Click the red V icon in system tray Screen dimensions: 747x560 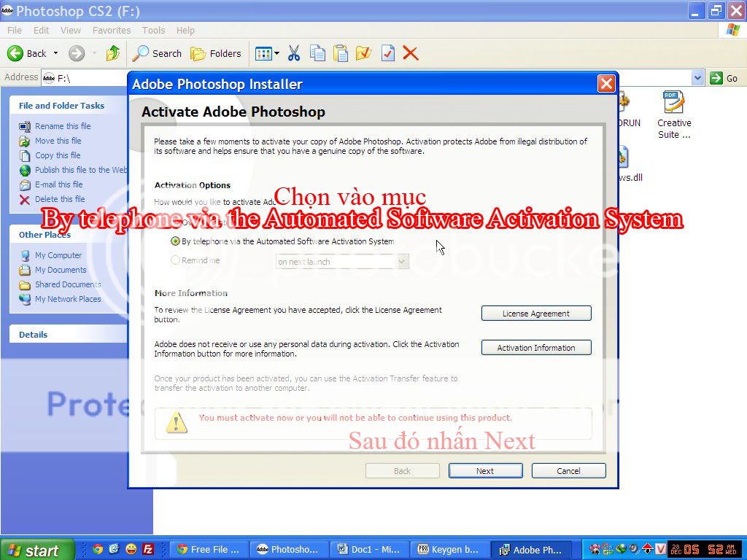pos(659,549)
